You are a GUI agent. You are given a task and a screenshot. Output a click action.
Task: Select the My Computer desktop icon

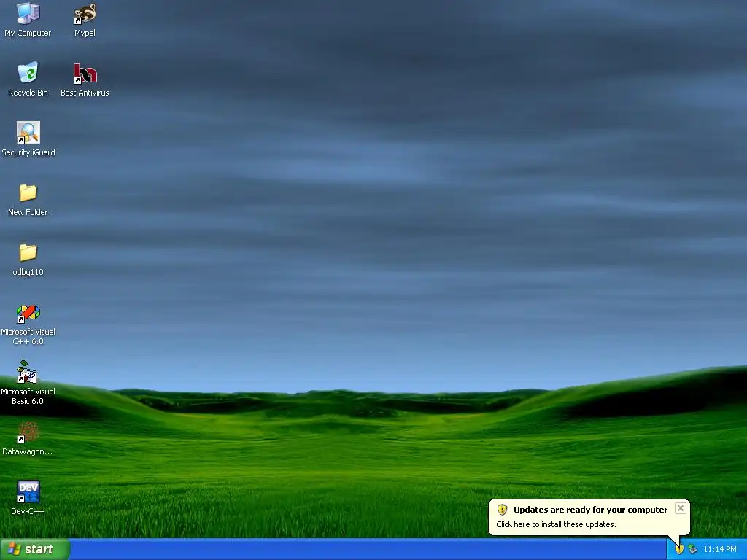(x=28, y=20)
